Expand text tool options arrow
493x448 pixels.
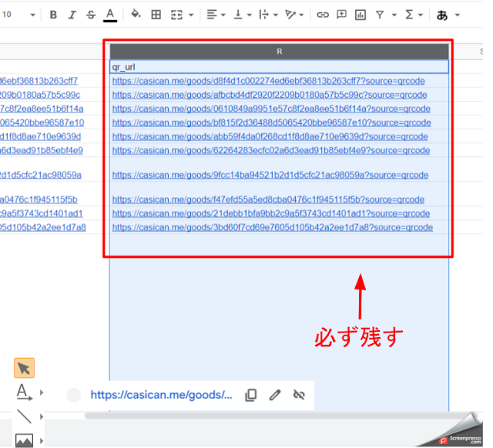(x=41, y=393)
